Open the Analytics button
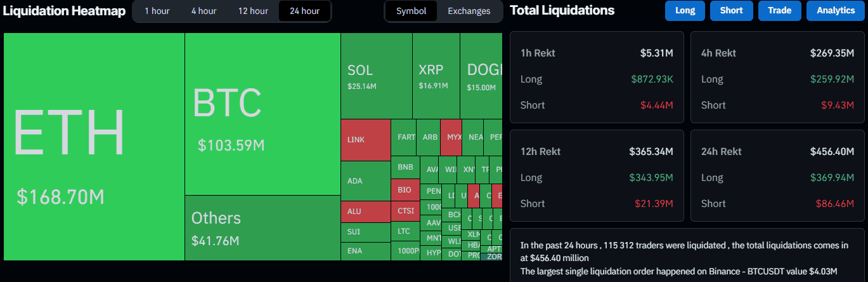This screenshot has width=868, height=282. (836, 11)
